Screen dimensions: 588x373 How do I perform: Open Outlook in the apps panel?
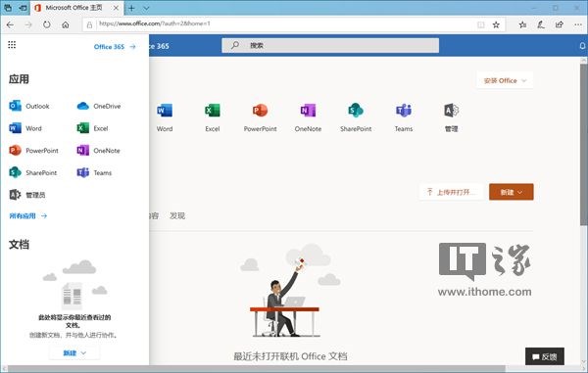pos(29,106)
